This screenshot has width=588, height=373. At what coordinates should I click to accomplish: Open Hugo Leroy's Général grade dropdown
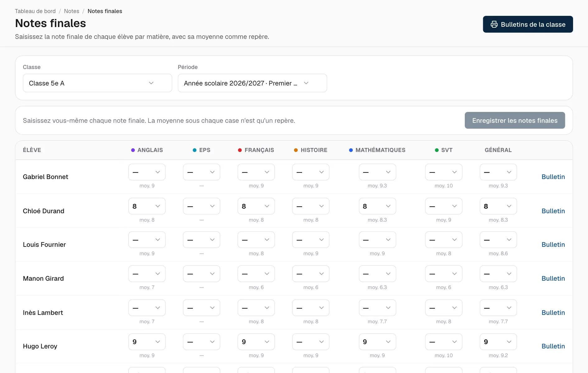498,342
